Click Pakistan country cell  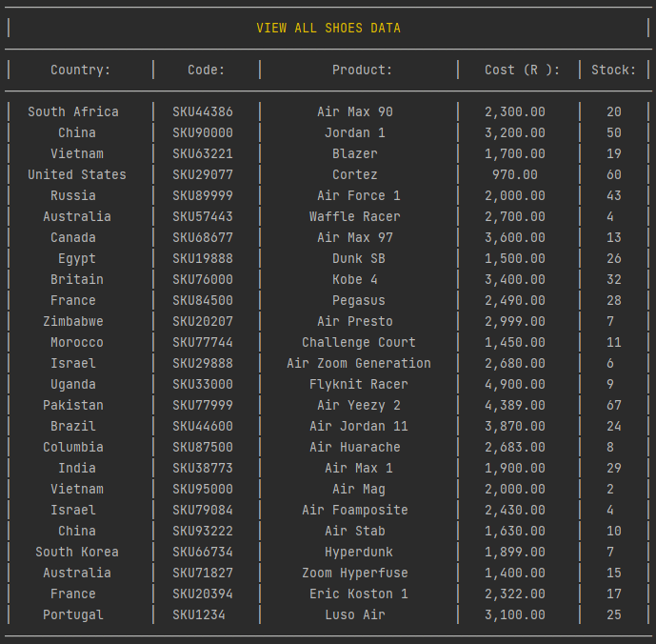(x=73, y=405)
